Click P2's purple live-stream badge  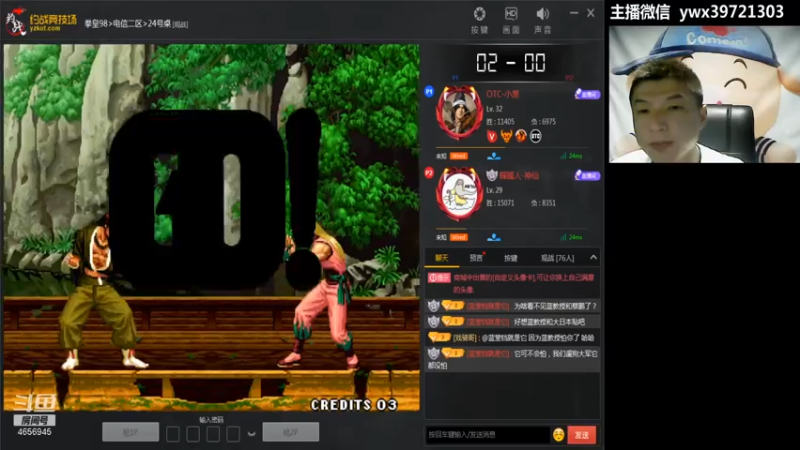587,176
